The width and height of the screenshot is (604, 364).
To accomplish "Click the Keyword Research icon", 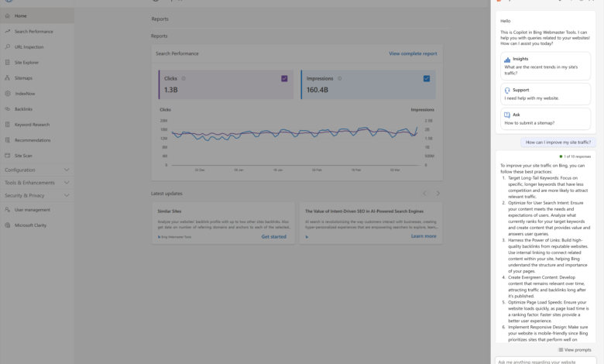I will (x=7, y=125).
